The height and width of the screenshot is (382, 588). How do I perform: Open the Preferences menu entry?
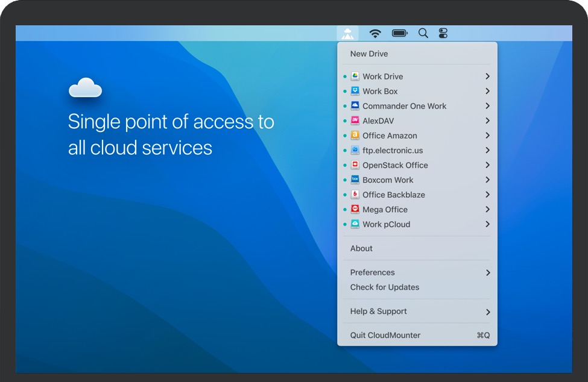372,272
